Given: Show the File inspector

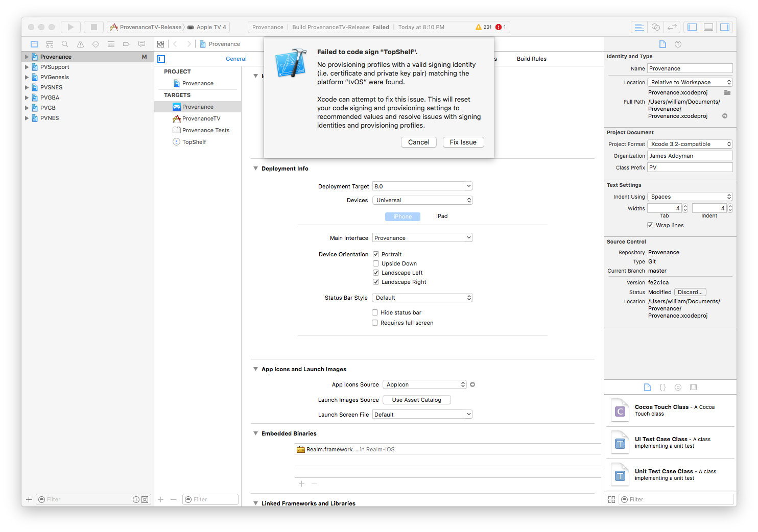Looking at the screenshot, I should (x=662, y=44).
